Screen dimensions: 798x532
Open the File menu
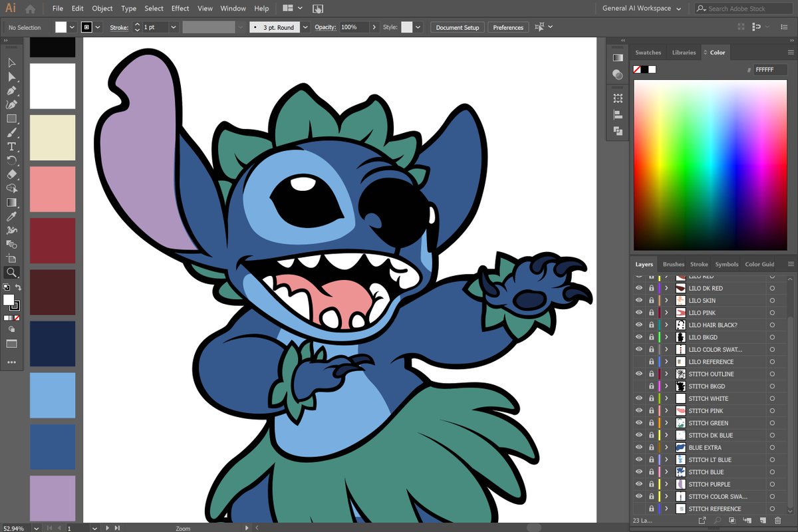(x=58, y=9)
